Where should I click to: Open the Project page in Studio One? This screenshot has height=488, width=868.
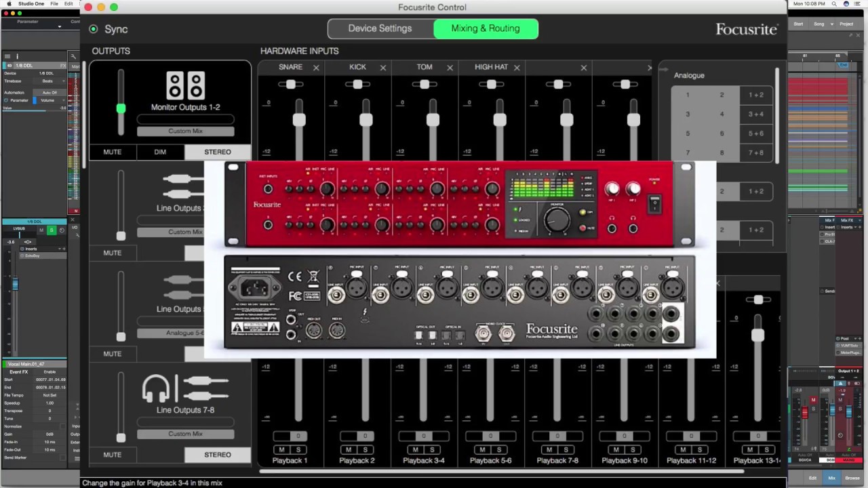[x=846, y=24]
